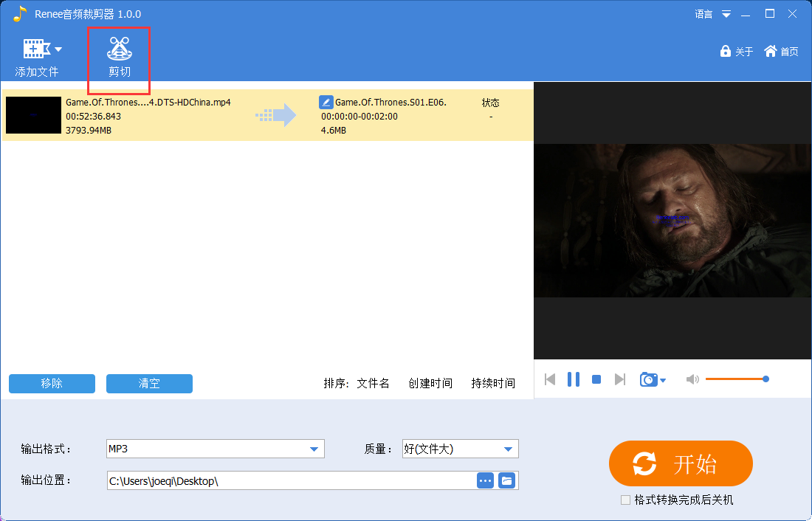
Task: Select source file name Game.Of.Thrones....4.DTS-HDChina.mp4
Action: [148, 102]
